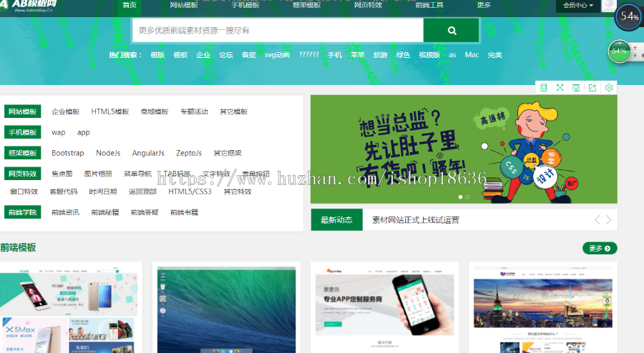Open 框架模板 in top navigation

[306, 5]
